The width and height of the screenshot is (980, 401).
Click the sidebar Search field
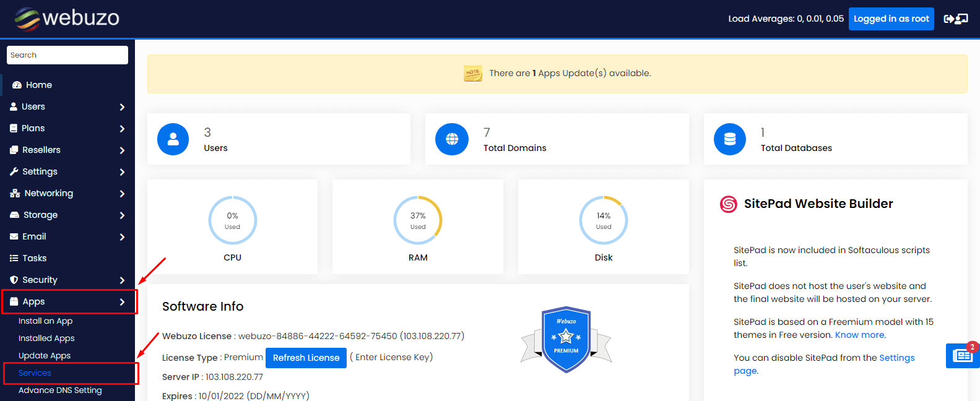pyautogui.click(x=67, y=55)
